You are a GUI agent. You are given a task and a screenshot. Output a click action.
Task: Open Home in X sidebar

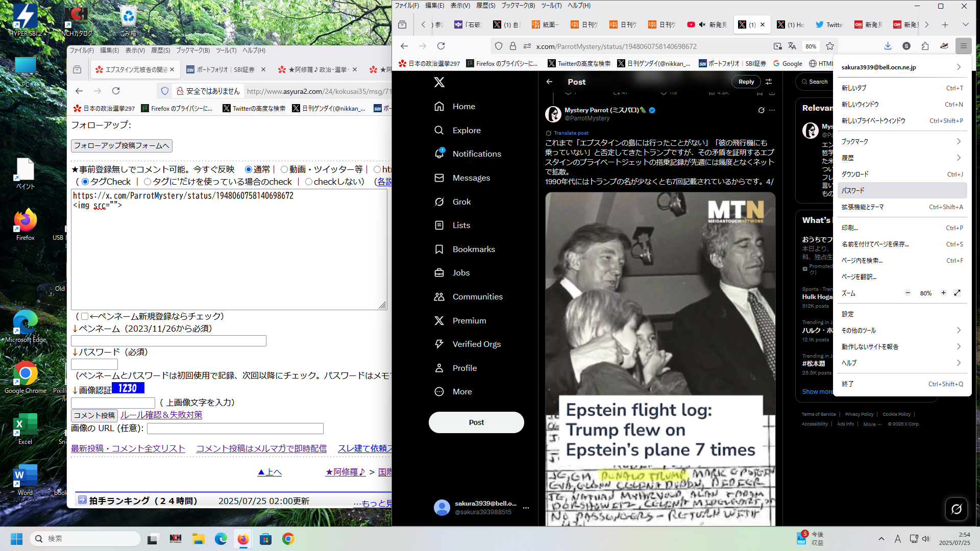454,107
